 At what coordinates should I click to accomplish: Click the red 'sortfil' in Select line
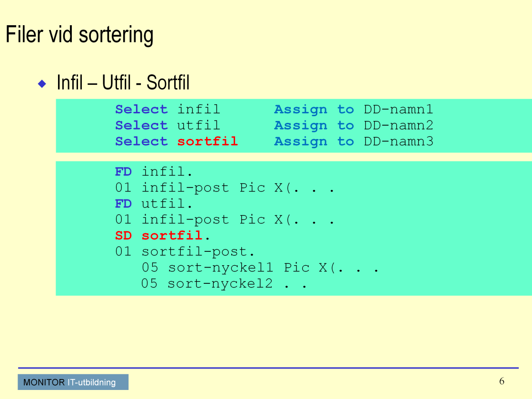click(207, 141)
